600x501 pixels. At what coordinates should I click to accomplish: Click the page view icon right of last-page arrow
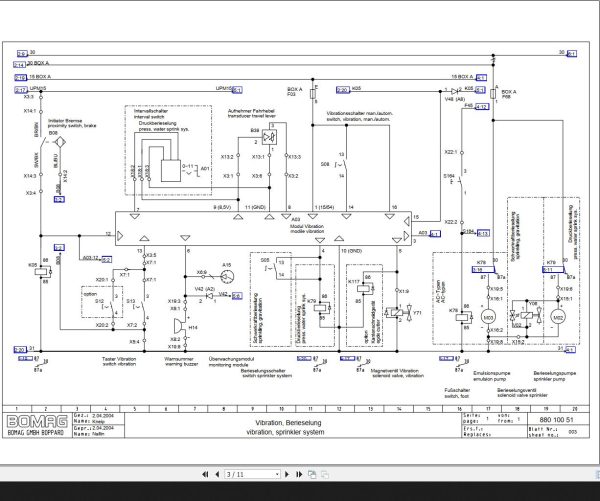click(x=312, y=474)
